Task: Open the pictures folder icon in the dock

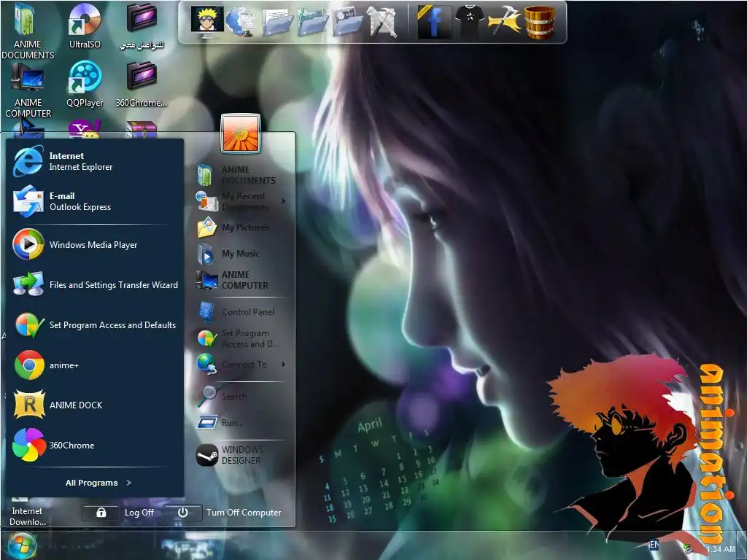Action: pos(347,22)
